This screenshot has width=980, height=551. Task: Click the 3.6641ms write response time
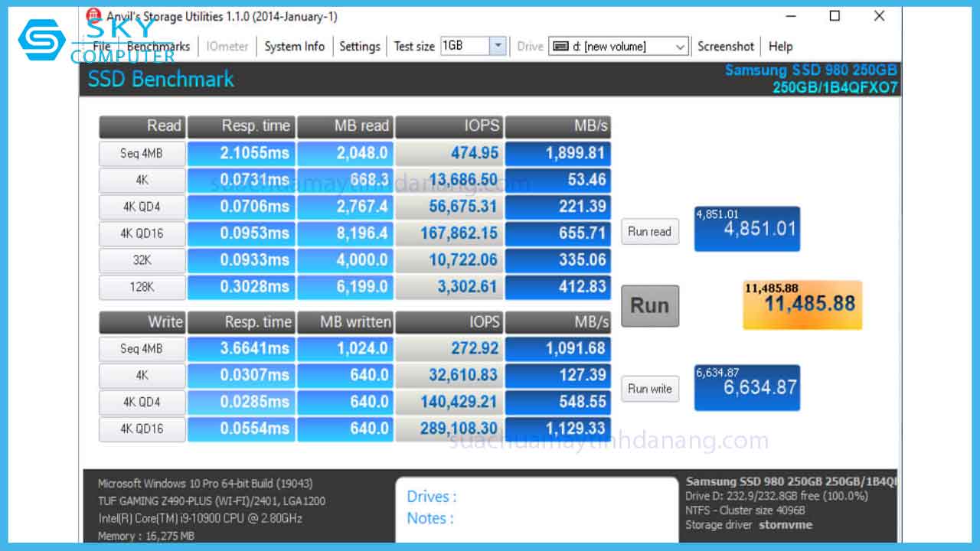coord(241,348)
